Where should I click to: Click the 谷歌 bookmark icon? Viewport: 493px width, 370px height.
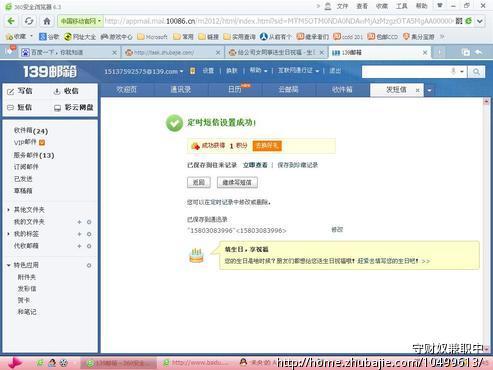coord(43,37)
